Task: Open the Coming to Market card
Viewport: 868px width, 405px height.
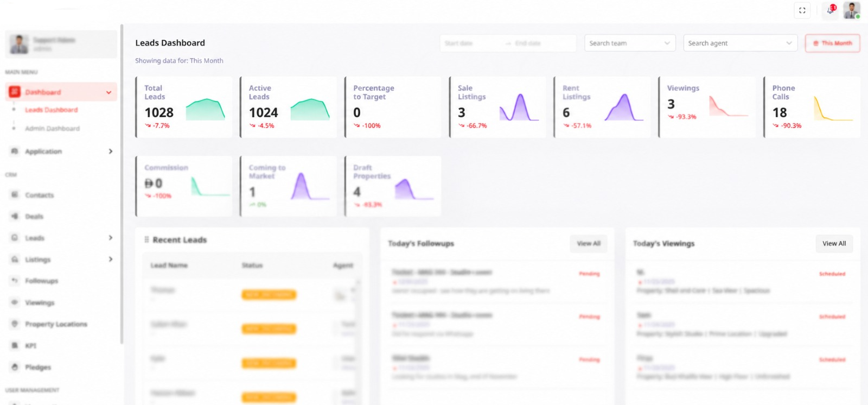Action: [x=289, y=186]
